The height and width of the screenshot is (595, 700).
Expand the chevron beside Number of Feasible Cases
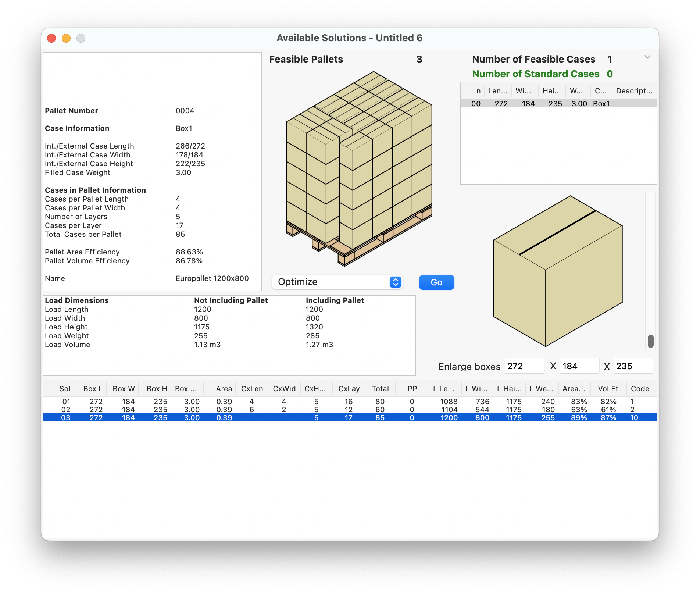point(647,57)
